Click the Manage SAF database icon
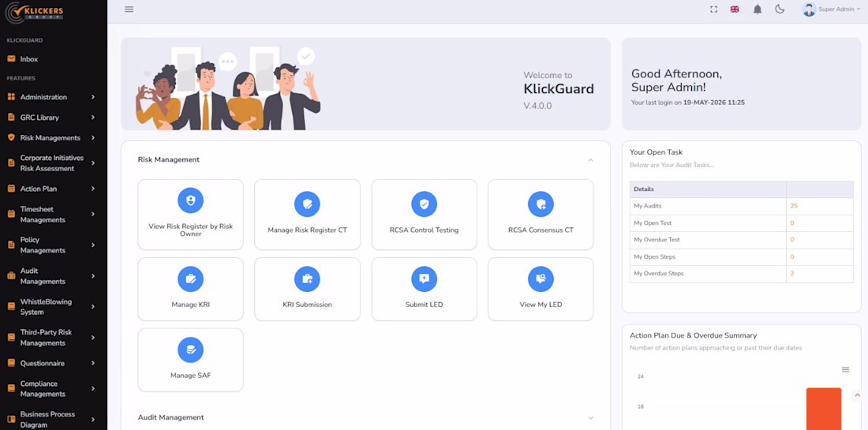The height and width of the screenshot is (430, 868). point(190,350)
